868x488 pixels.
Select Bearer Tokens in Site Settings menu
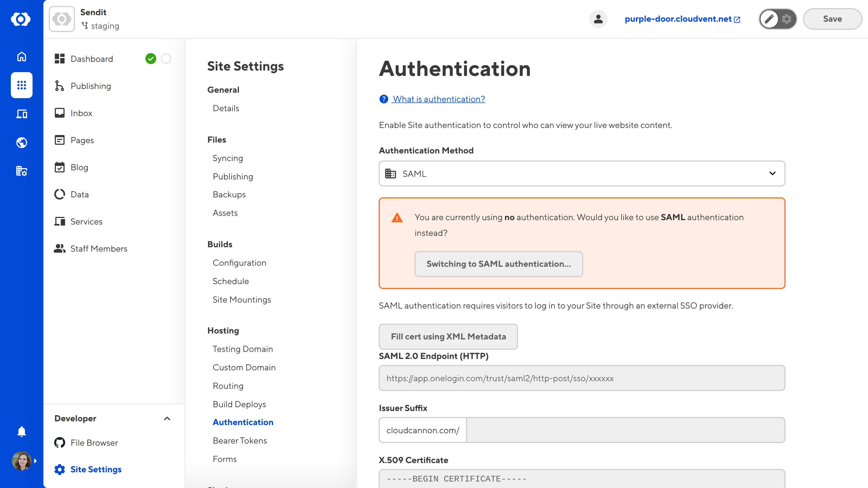[x=240, y=441]
